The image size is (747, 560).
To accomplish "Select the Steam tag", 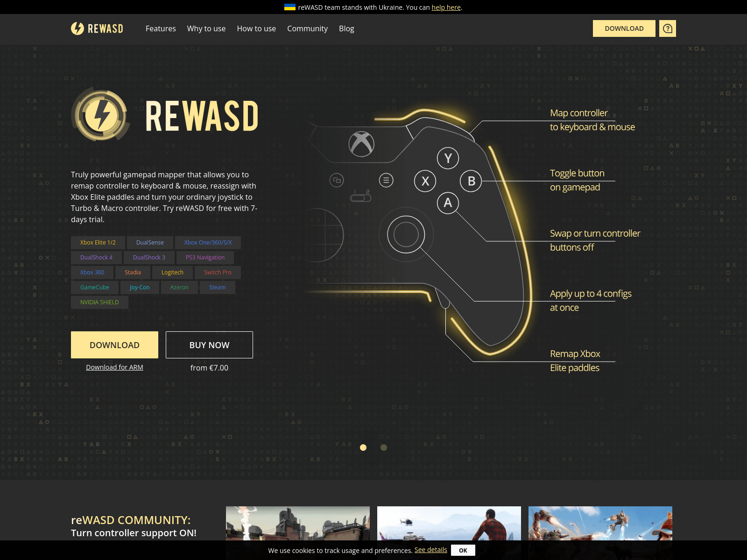I will [218, 287].
